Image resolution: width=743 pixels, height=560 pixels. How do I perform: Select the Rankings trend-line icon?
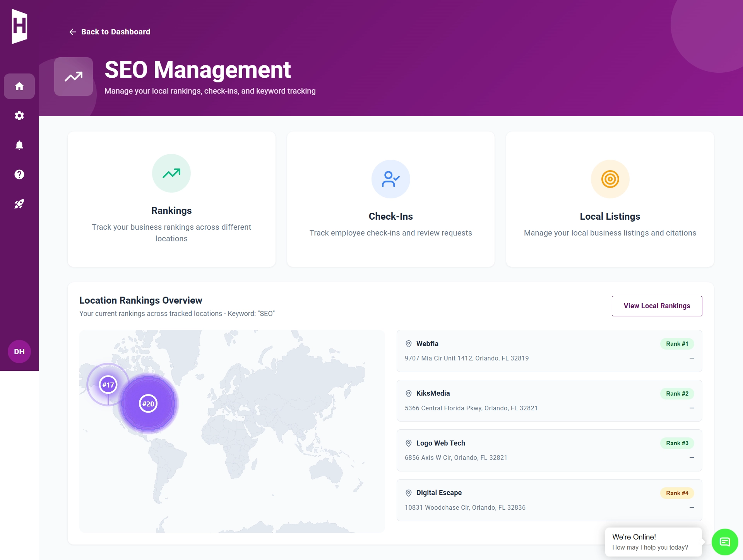click(171, 173)
